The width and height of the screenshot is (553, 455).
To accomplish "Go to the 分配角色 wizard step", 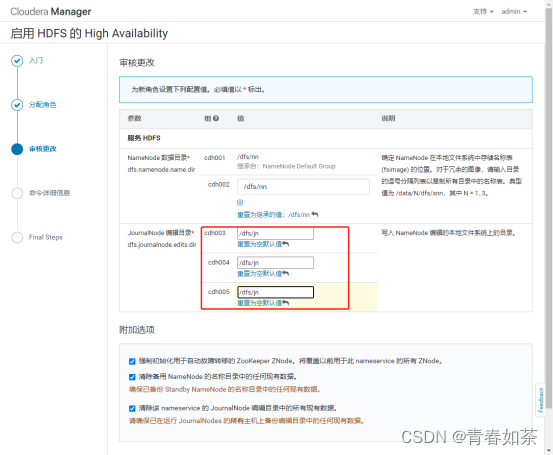I will (x=42, y=105).
